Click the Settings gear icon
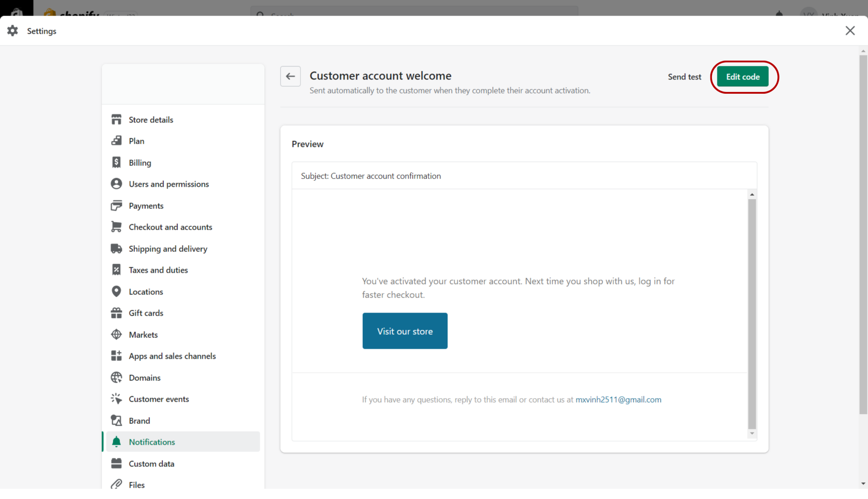This screenshot has height=499, width=868. coord(12,31)
